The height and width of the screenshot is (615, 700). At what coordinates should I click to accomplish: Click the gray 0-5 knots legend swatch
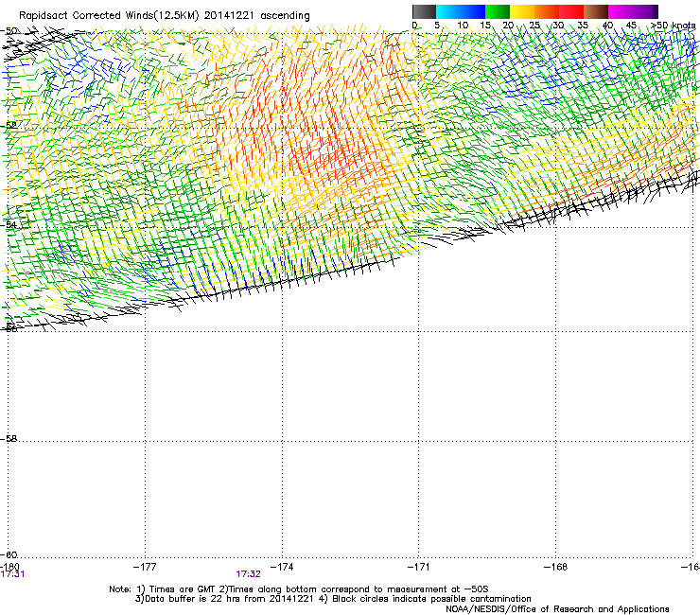[424, 11]
